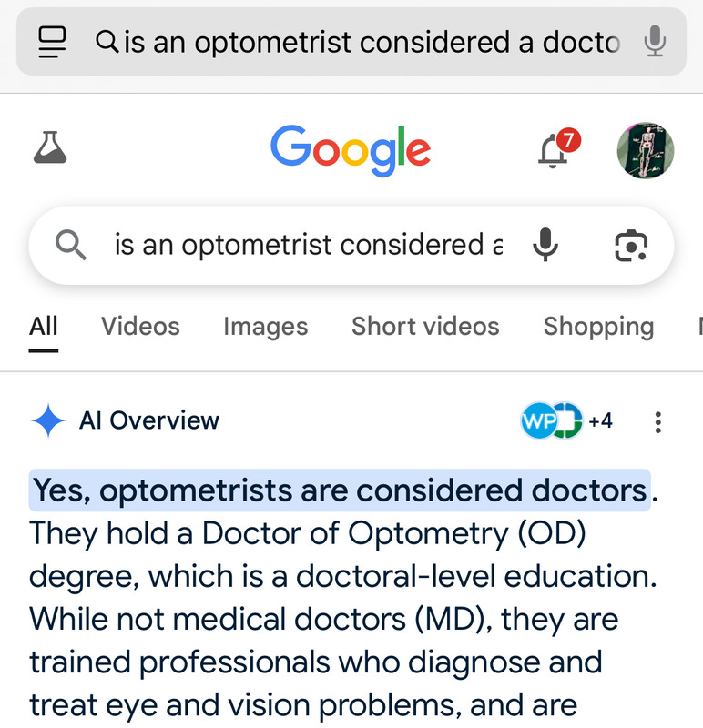
Task: Click the Google search query field
Action: pyautogui.click(x=309, y=245)
